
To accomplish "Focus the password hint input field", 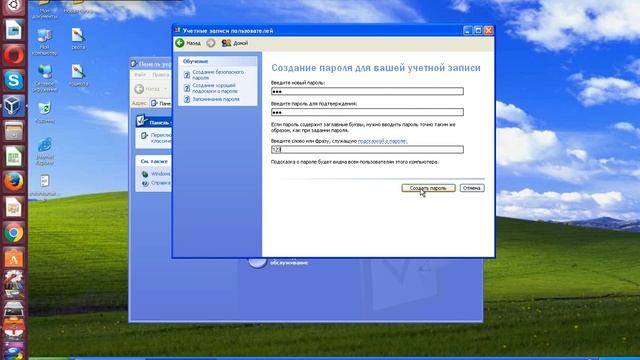I will [x=367, y=149].
